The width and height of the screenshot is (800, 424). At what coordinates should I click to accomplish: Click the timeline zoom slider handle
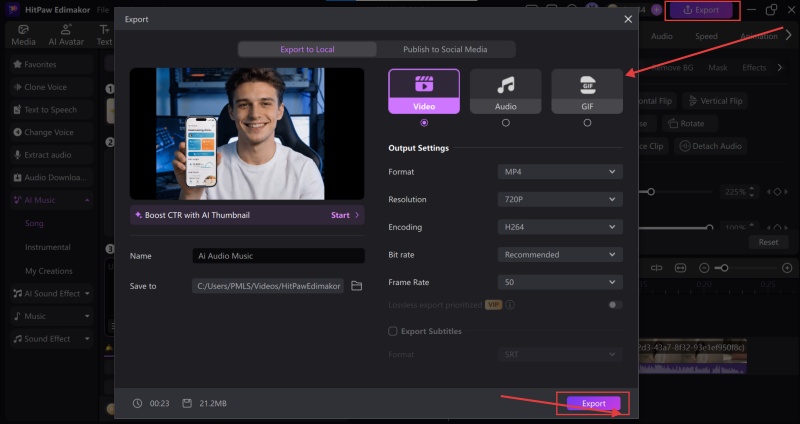click(724, 268)
